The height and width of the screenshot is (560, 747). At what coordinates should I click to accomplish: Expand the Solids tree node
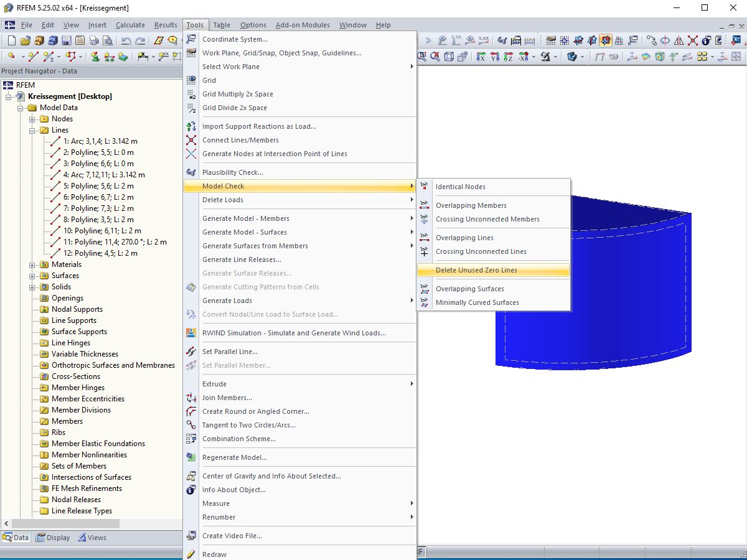pos(32,287)
